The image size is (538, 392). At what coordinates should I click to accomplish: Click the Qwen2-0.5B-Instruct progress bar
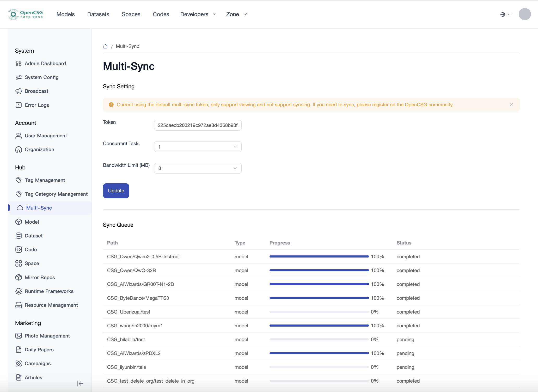[319, 256]
